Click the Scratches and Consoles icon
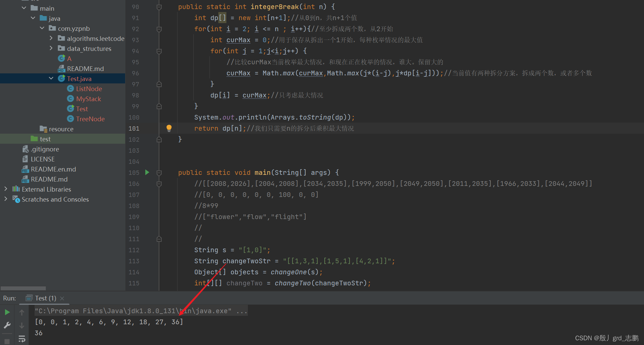 coord(16,199)
